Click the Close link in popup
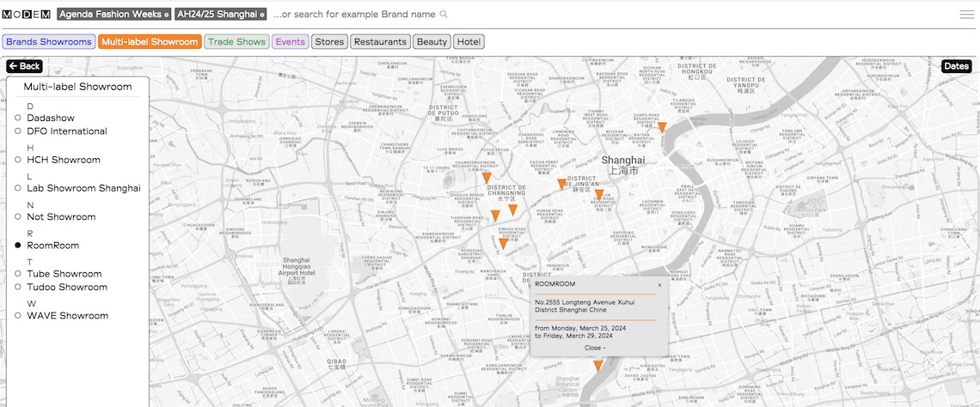This screenshot has height=407, width=980. (x=594, y=348)
